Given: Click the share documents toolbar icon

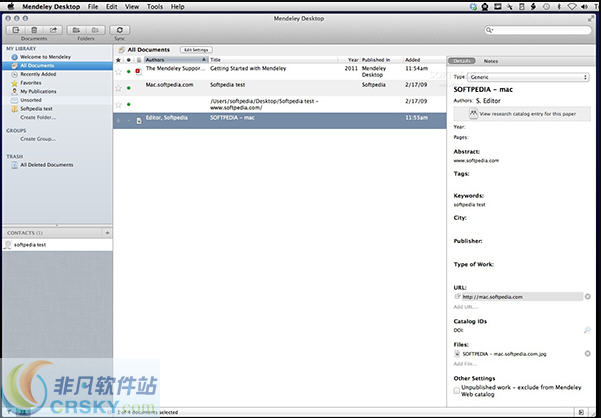Looking at the screenshot, I should (53, 30).
